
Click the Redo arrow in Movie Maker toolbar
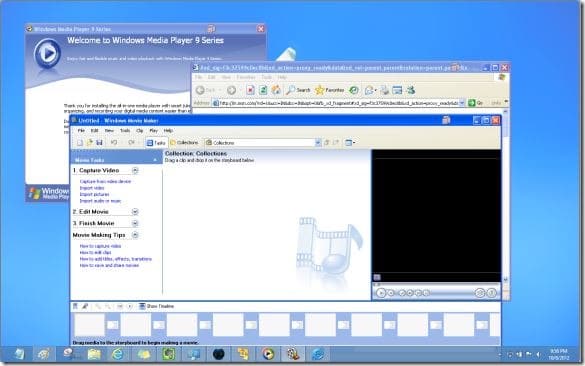pos(131,143)
